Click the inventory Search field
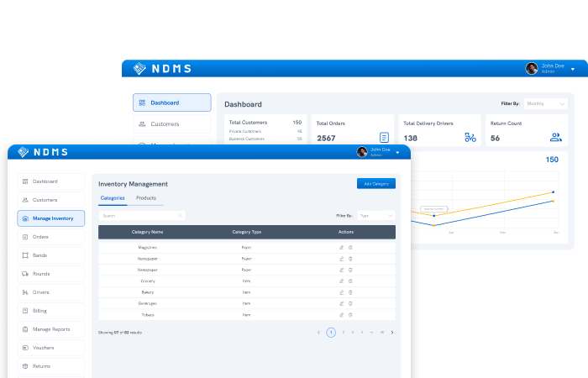588x378 pixels. pos(141,216)
